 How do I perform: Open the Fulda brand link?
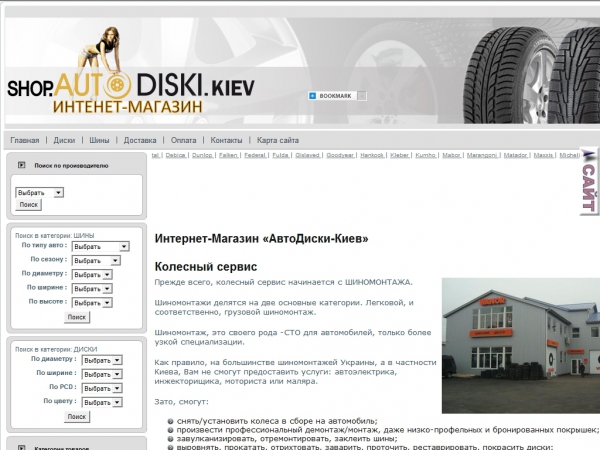(x=280, y=155)
